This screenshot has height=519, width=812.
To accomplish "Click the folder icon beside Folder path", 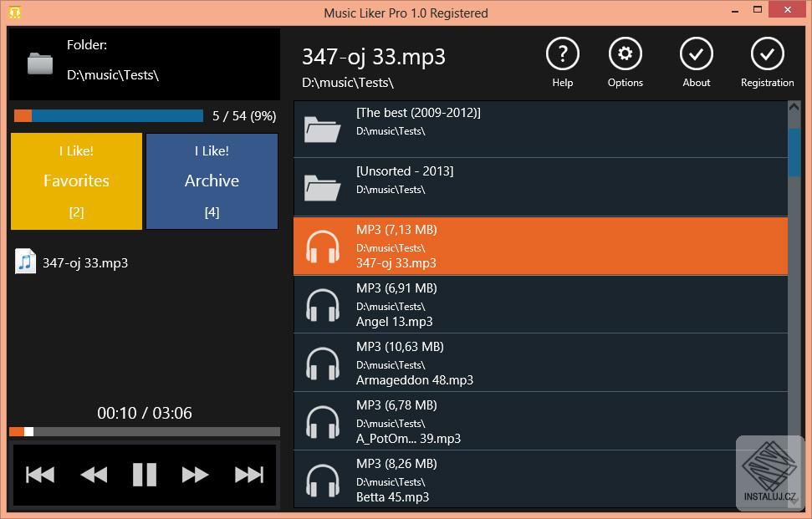I will [39, 64].
